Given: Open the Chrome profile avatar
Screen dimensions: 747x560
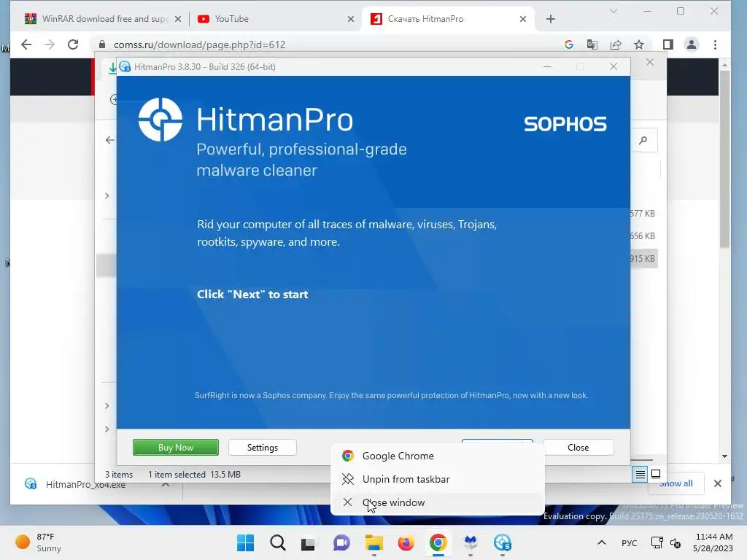Looking at the screenshot, I should pyautogui.click(x=692, y=44).
